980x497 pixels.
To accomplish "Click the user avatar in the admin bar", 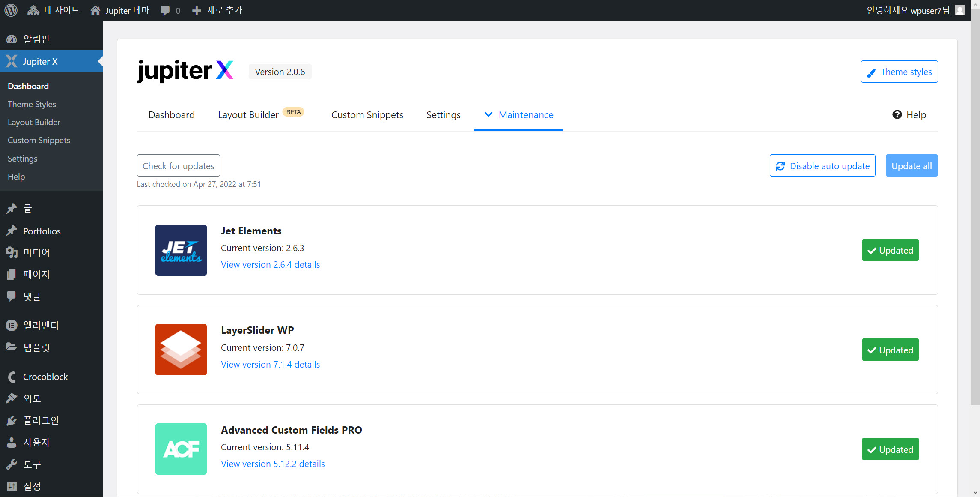I will pos(960,10).
